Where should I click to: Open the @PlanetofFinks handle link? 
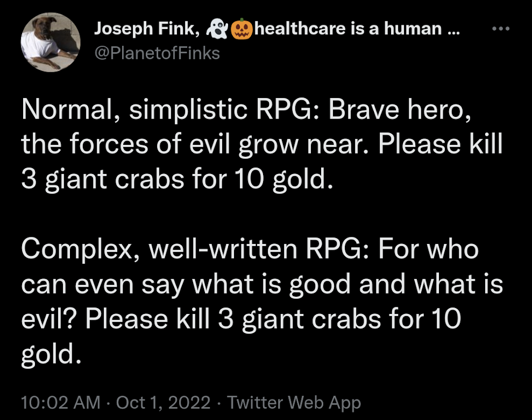click(x=157, y=53)
